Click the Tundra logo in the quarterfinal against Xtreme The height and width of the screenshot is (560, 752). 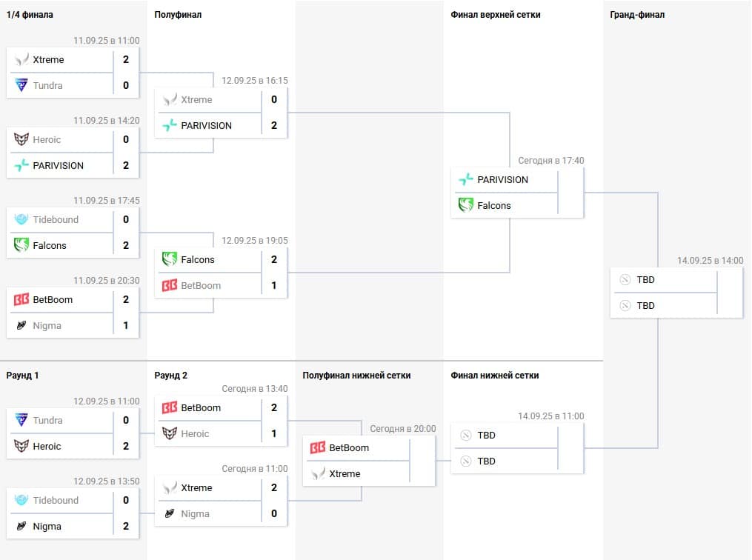tap(21, 86)
